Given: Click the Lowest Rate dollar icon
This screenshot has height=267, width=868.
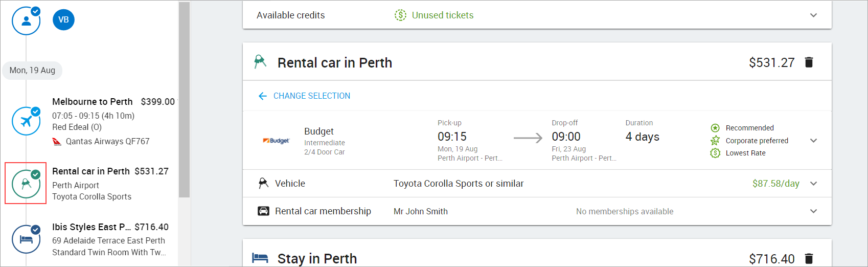Looking at the screenshot, I should 715,153.
